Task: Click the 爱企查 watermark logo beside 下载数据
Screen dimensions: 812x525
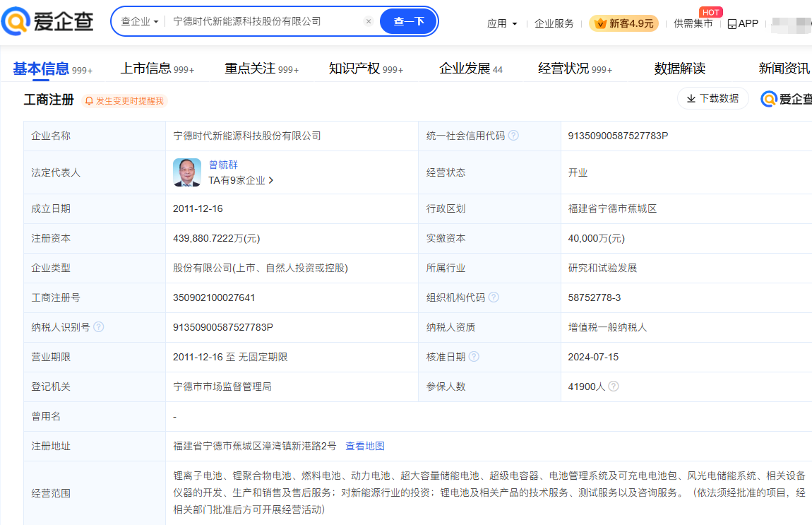Action: tap(786, 98)
